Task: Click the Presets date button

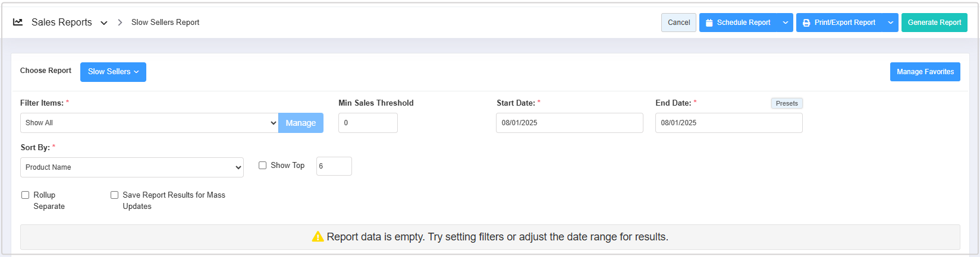Action: coord(787,103)
